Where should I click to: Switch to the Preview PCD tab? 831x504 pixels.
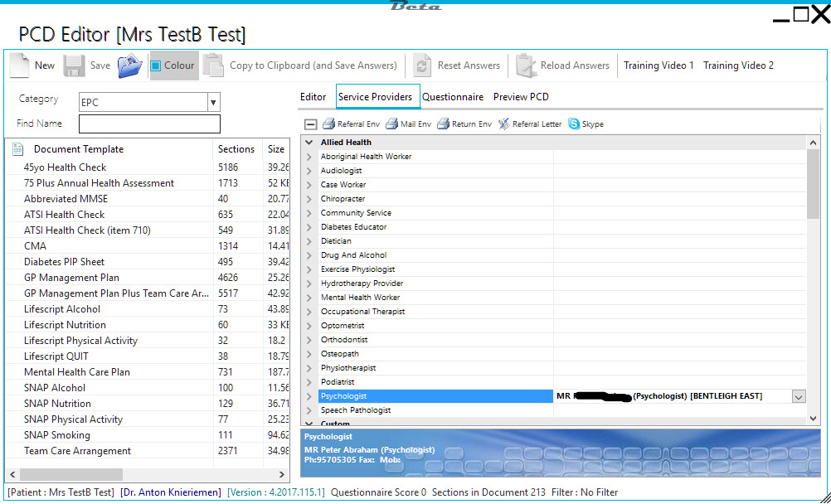(521, 97)
